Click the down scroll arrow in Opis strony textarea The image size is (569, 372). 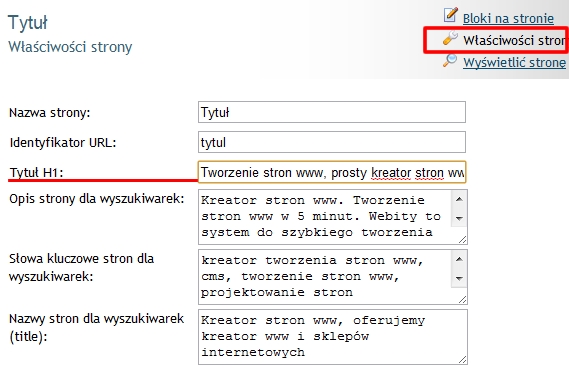(459, 218)
